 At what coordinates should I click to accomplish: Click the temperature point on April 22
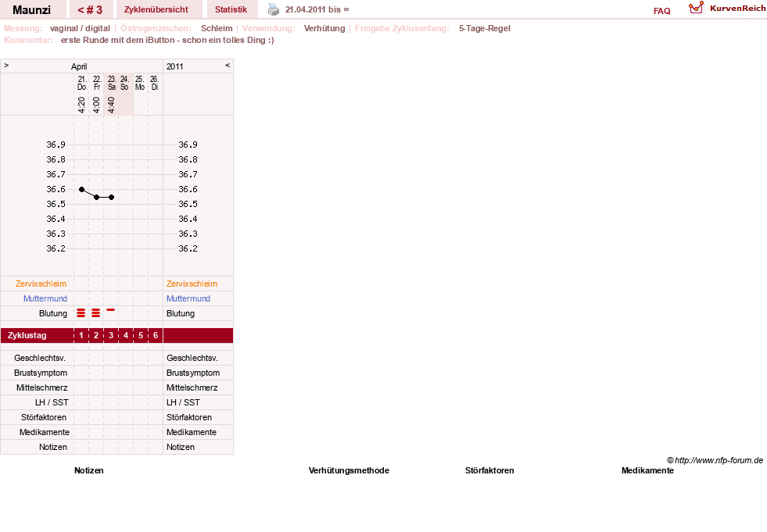pos(97,197)
